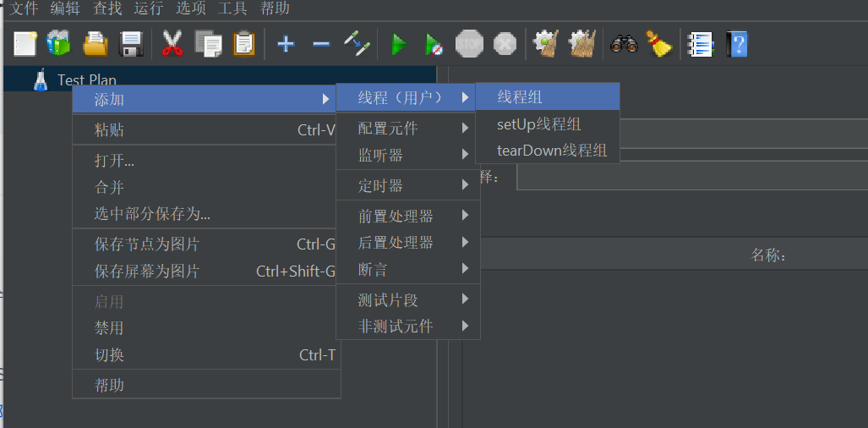Expand the 监听器 submenu

pyautogui.click(x=408, y=155)
